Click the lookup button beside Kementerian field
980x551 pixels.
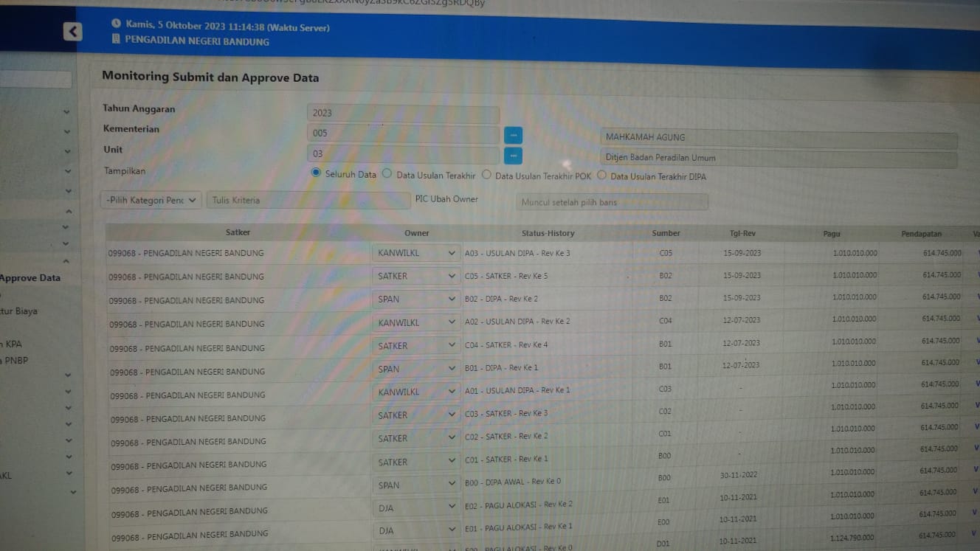(513, 135)
